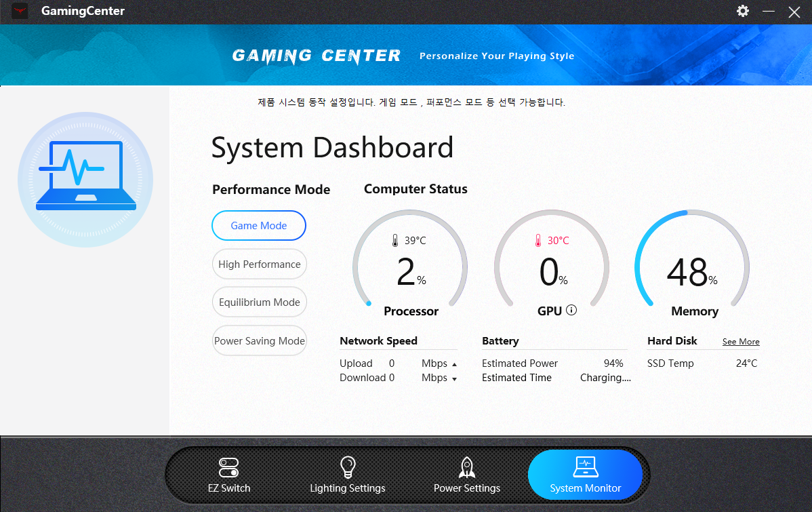Click the GAMING CENTER banner logo
Image resolution: width=812 pixels, height=512 pixels.
pyautogui.click(x=317, y=56)
